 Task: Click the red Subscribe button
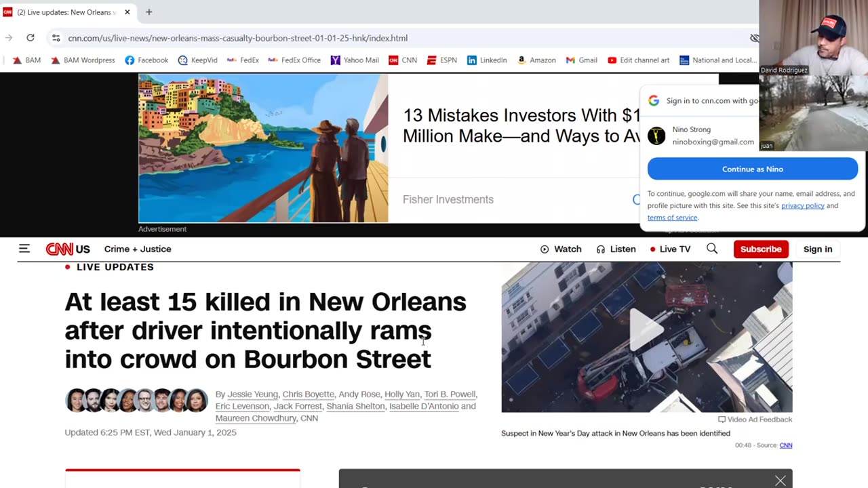[x=761, y=249]
